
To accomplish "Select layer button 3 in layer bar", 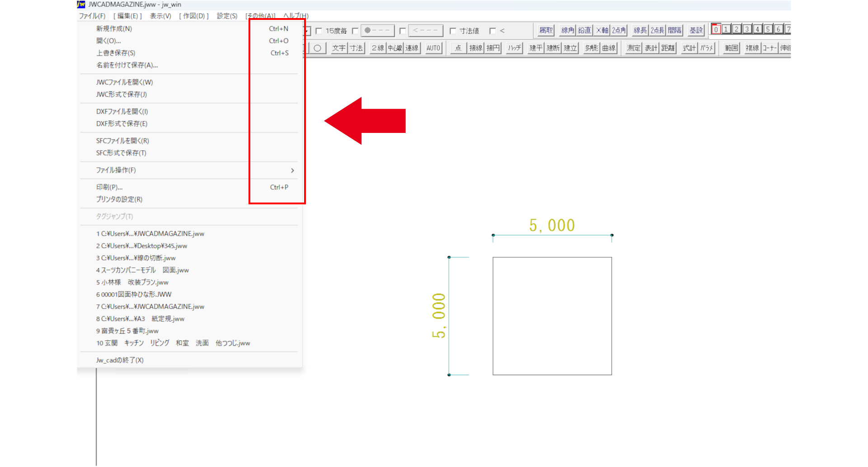I will point(747,29).
